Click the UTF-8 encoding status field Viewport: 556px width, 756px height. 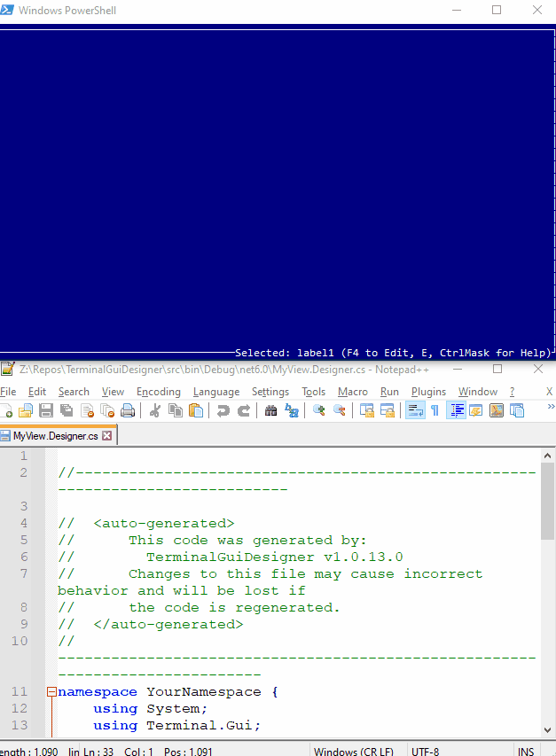click(x=425, y=752)
